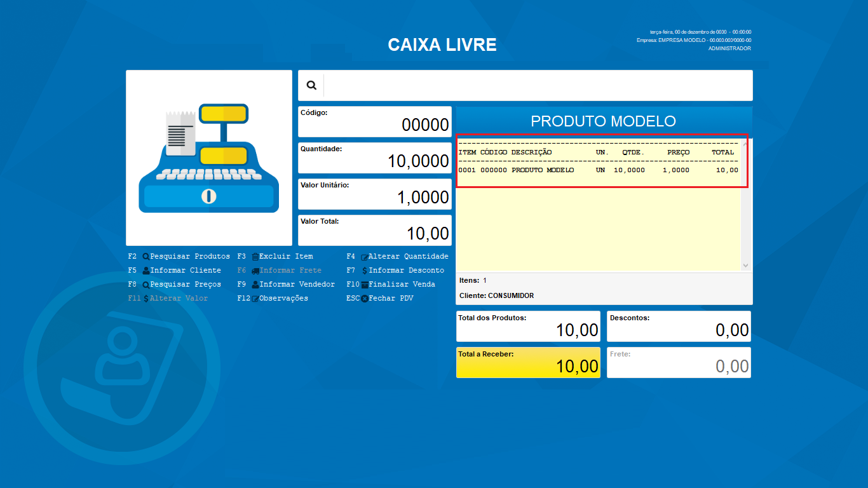Click the Valor Unitário field
Viewport: 868px width, 488px height.
point(375,194)
